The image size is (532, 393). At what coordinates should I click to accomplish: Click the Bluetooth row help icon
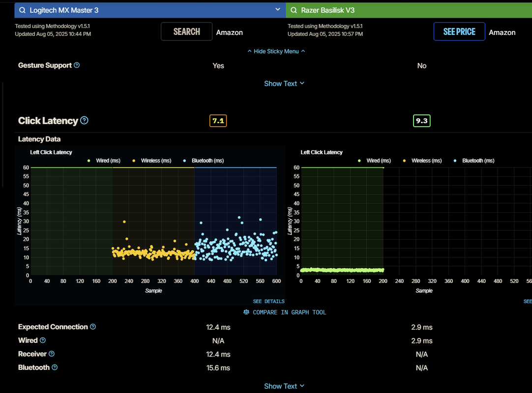55,367
